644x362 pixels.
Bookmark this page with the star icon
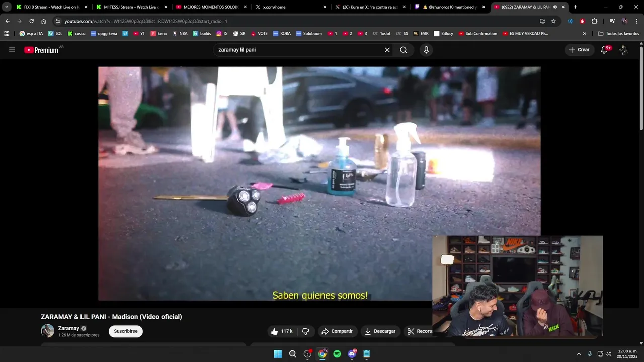point(553,21)
